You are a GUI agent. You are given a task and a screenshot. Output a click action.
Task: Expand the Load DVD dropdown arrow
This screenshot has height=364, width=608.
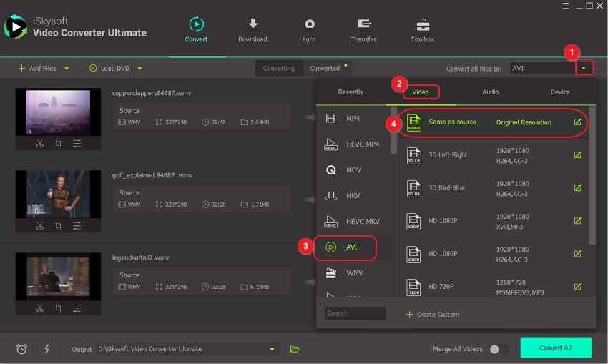pos(139,69)
